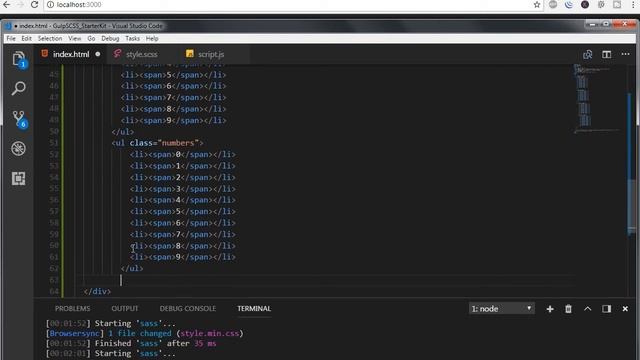Open the Extensions view
The width and height of the screenshot is (640, 360).
point(18,178)
